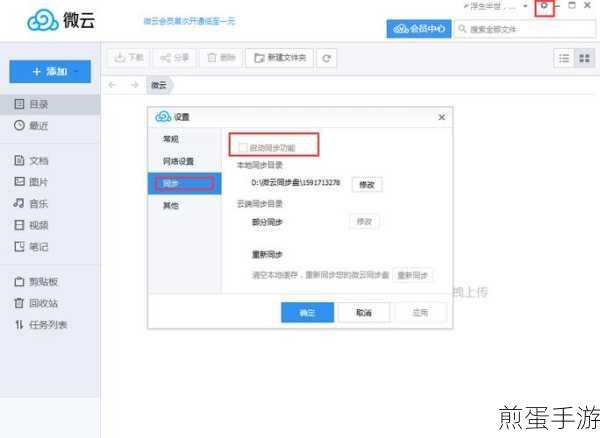Click the 分享 share toolbar button
Image resolution: width=600 pixels, height=438 pixels.
pos(174,58)
